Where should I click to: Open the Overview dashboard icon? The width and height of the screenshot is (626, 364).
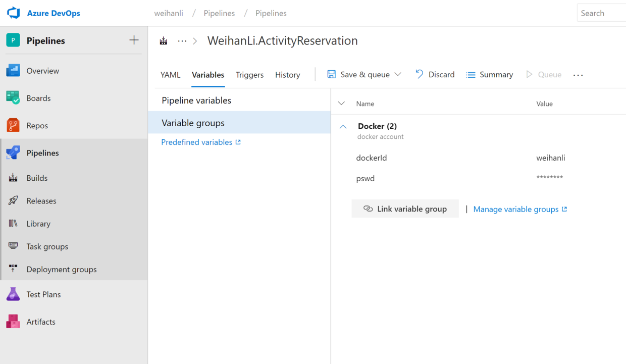pos(13,71)
